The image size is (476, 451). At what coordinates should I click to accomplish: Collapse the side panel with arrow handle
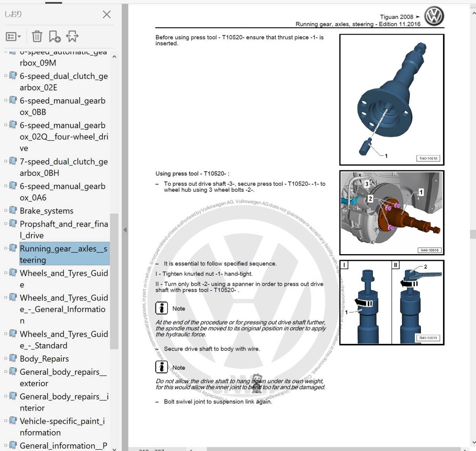click(x=125, y=229)
